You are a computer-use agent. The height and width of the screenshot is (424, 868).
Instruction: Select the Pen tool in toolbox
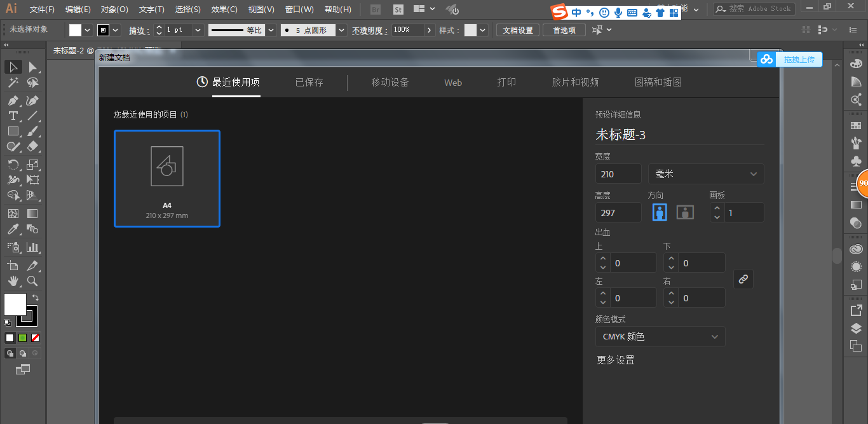click(13, 100)
